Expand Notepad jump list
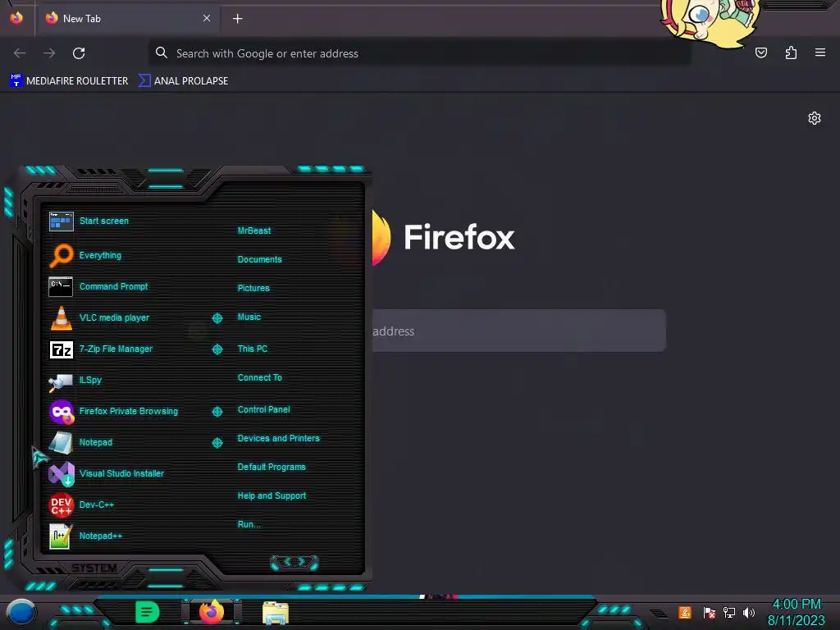This screenshot has height=630, width=840. click(217, 442)
